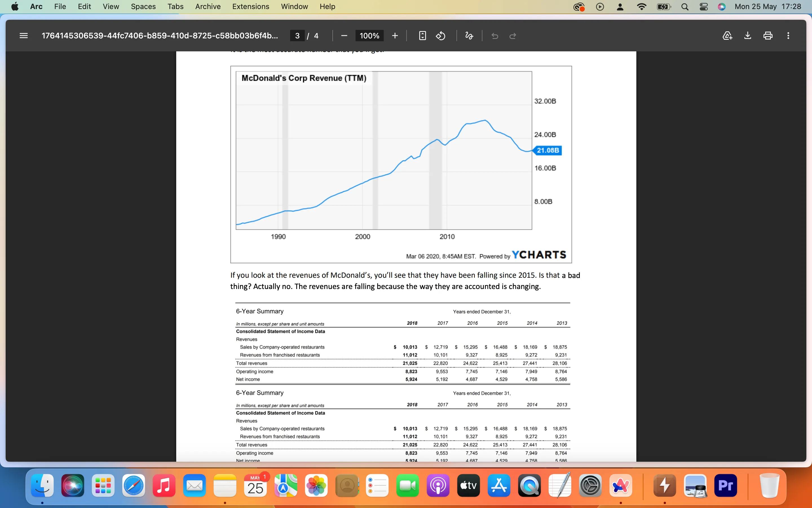Screen dimensions: 812x508
Task: Click the PDF file name title
Action: 160,36
